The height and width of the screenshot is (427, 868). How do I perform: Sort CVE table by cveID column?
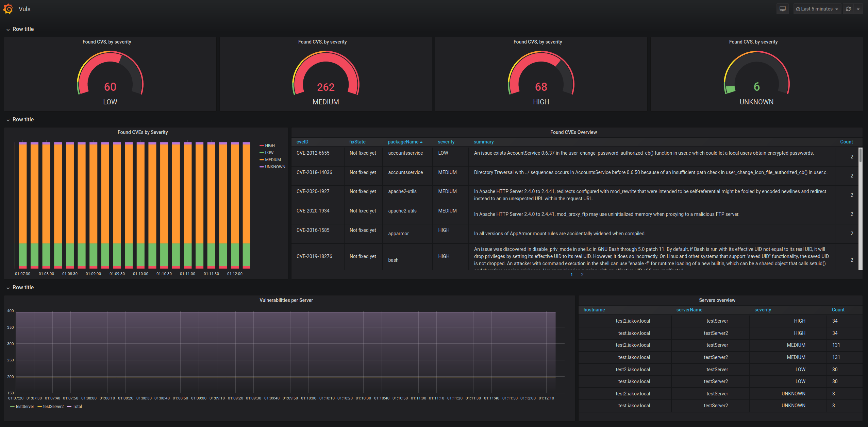[302, 142]
